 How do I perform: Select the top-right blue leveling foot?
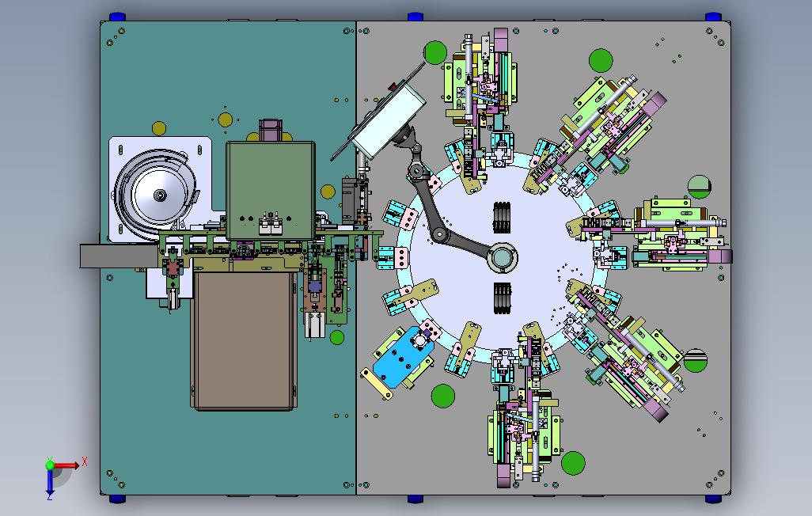pos(713,17)
